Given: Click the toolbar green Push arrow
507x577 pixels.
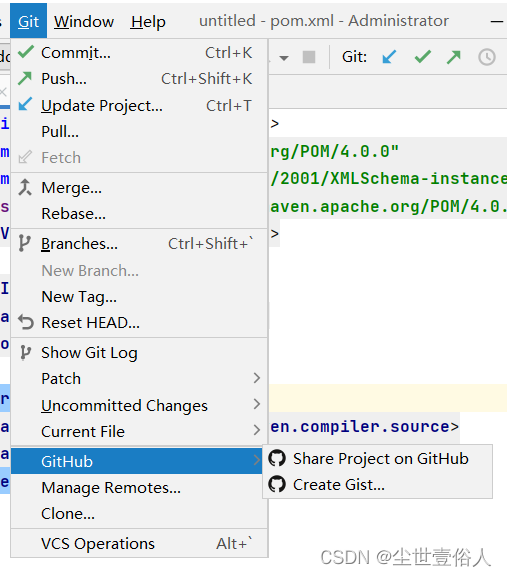Looking at the screenshot, I should click(454, 57).
